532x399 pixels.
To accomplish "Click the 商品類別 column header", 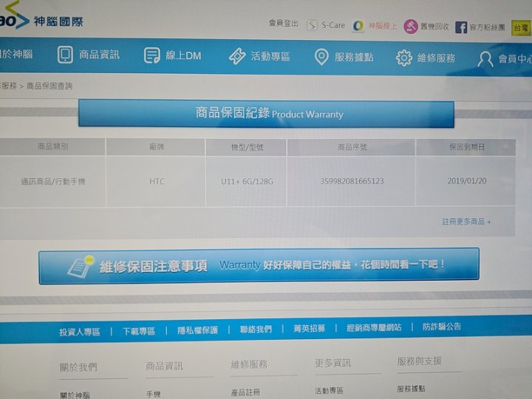I will click(x=52, y=146).
